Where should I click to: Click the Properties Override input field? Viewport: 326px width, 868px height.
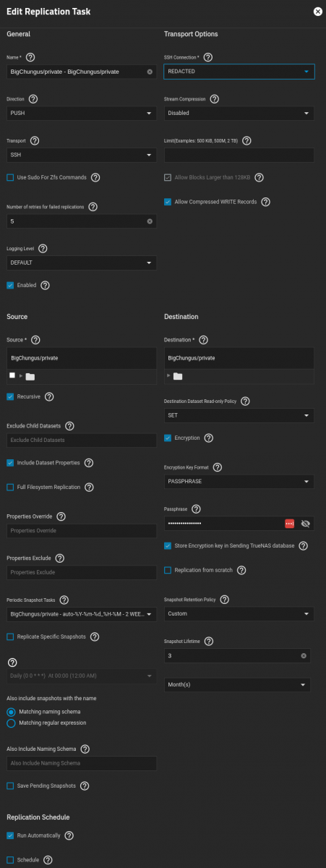tap(82, 531)
